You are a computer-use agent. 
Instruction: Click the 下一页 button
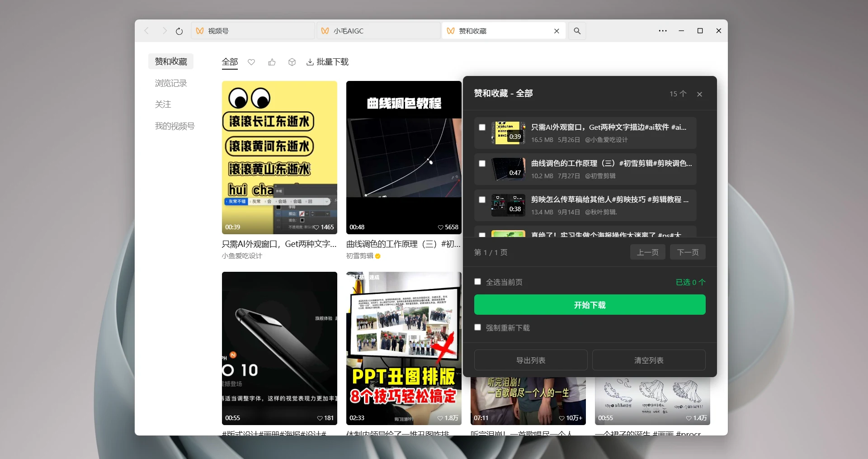pyautogui.click(x=688, y=252)
